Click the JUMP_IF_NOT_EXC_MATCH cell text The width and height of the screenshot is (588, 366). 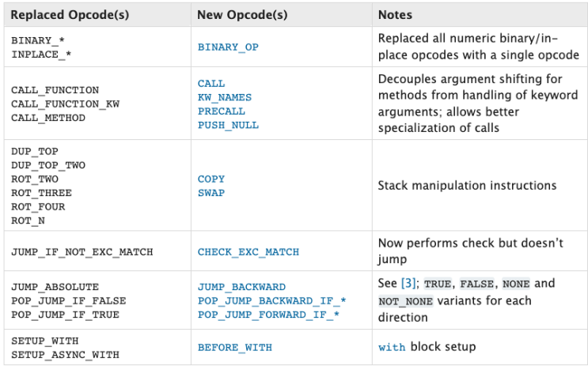click(x=82, y=251)
